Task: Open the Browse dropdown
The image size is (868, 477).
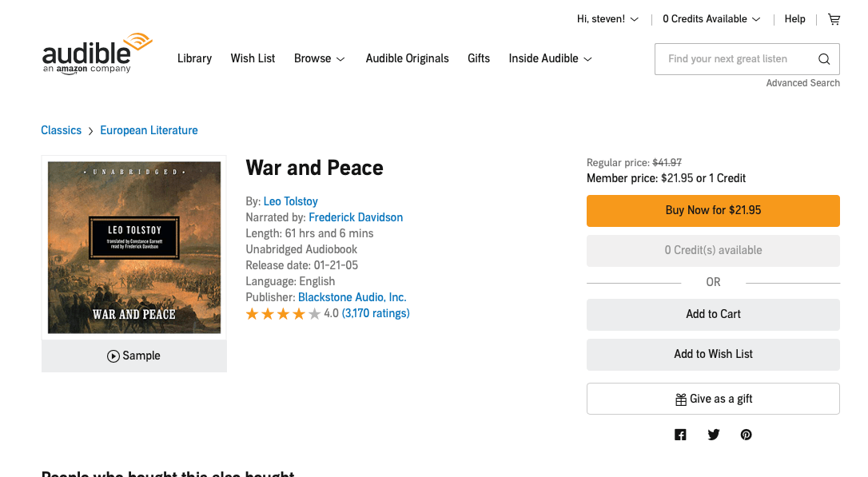Action: pos(319,58)
